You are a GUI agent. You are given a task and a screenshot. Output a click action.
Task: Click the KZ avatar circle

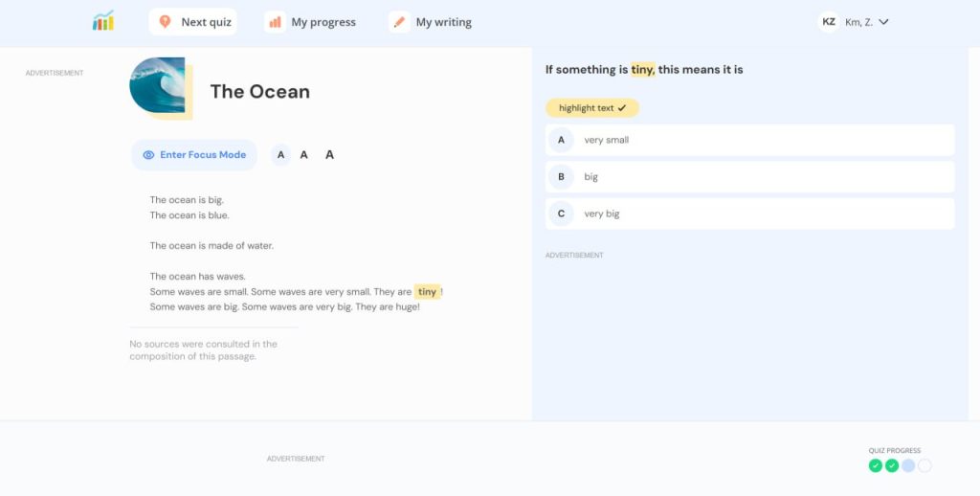(829, 22)
